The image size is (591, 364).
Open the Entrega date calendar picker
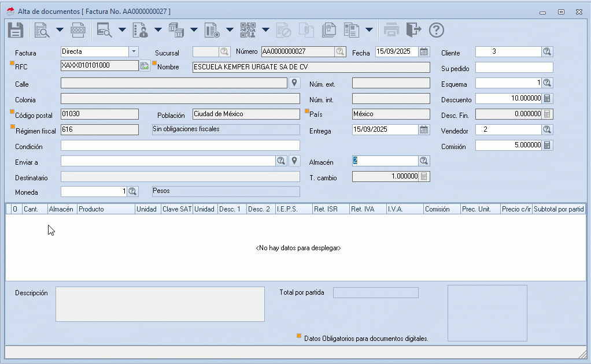click(x=424, y=129)
